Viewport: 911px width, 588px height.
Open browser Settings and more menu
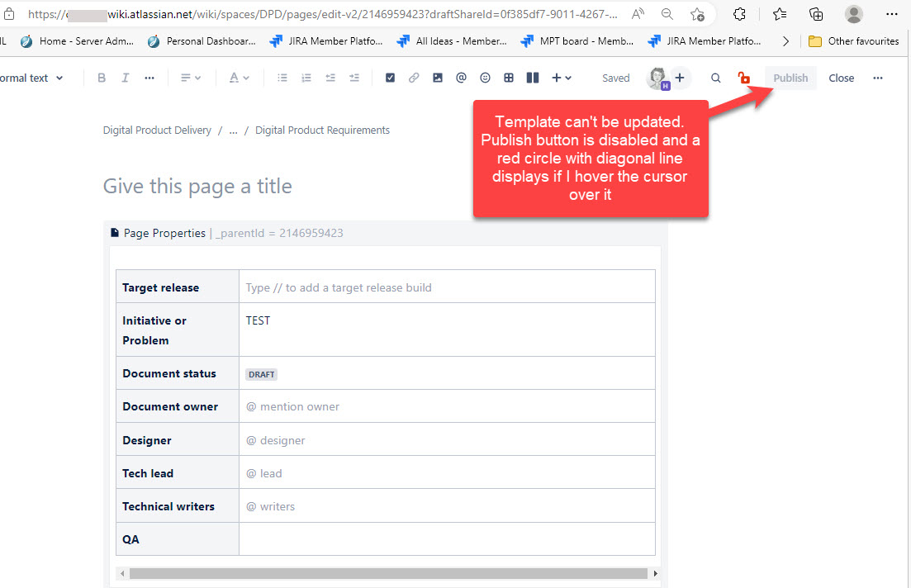[892, 15]
